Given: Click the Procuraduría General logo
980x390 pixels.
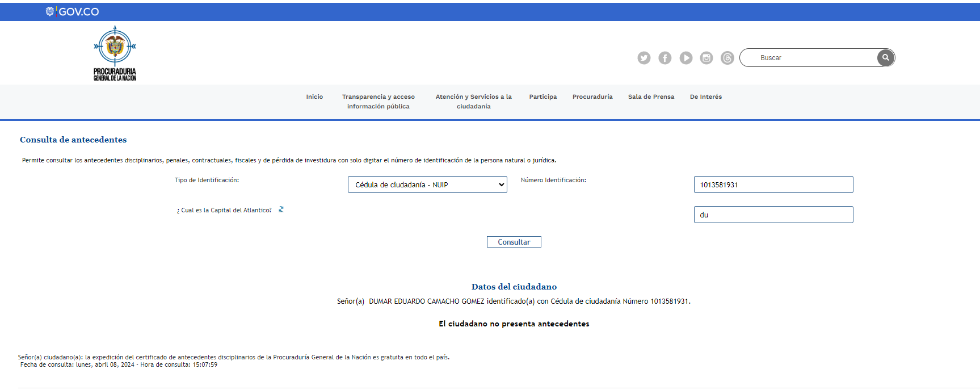Looking at the screenshot, I should (x=115, y=53).
